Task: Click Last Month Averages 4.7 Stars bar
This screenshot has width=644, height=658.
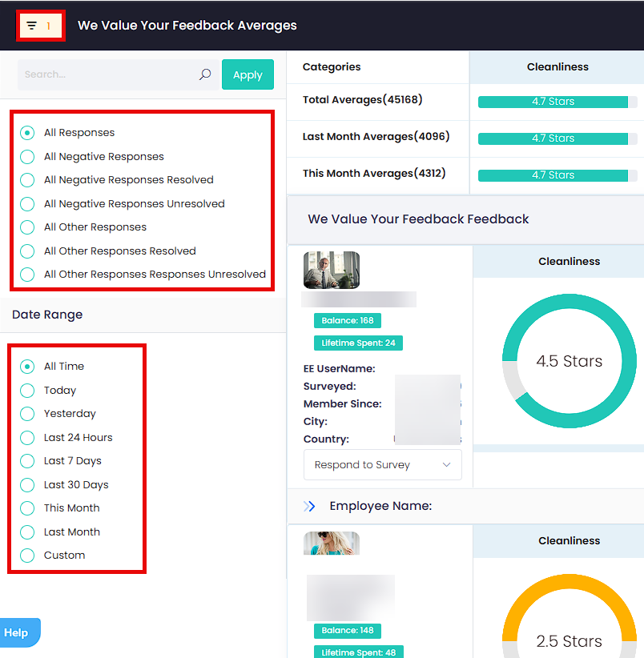Action: pos(557,138)
